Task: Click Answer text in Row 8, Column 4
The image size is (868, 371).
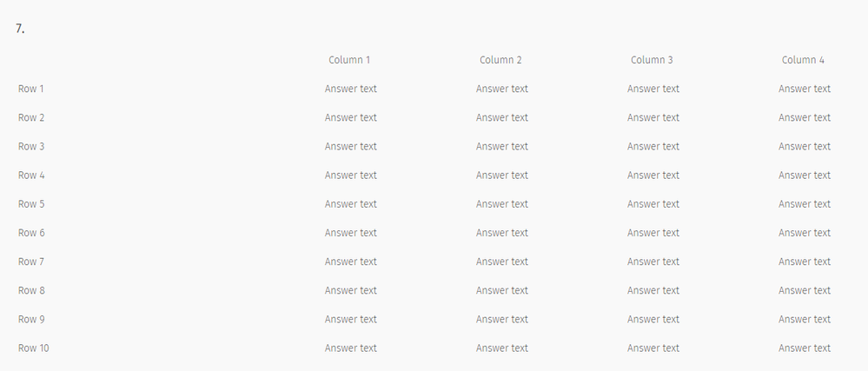Action: [x=805, y=290]
